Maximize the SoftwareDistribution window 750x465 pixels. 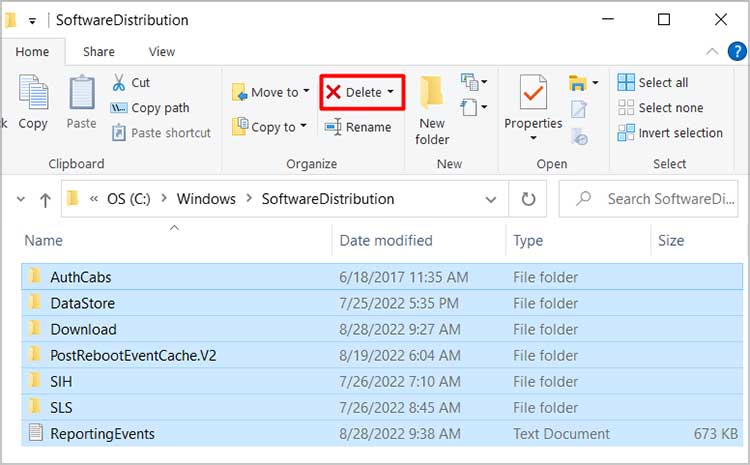click(664, 19)
